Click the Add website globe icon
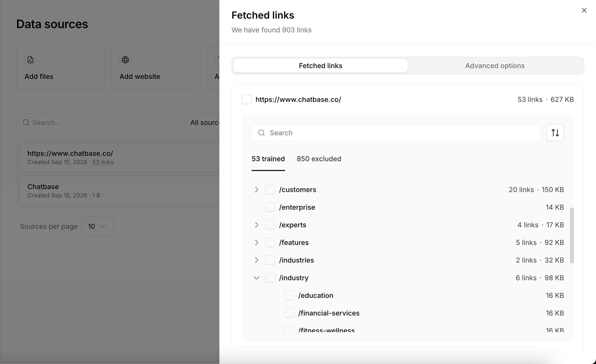The width and height of the screenshot is (596, 364). 125,60
